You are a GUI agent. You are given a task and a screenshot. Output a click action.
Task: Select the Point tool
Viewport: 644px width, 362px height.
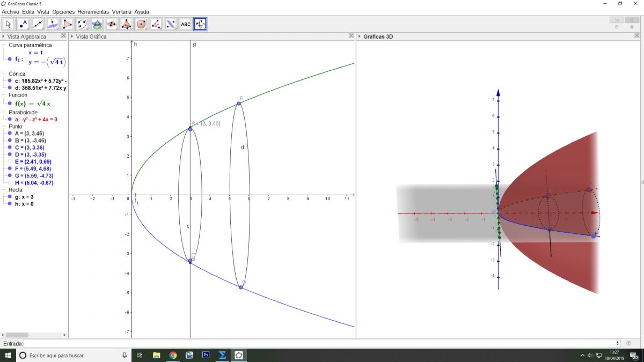[23, 24]
